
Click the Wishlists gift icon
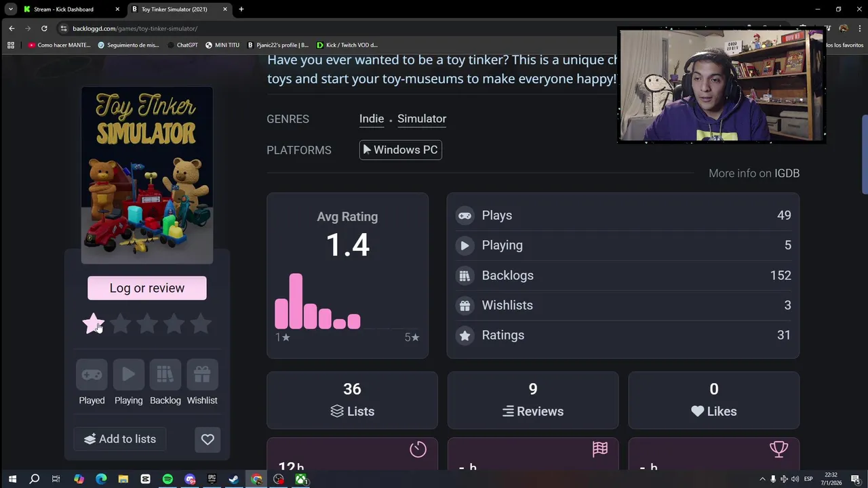(465, 305)
